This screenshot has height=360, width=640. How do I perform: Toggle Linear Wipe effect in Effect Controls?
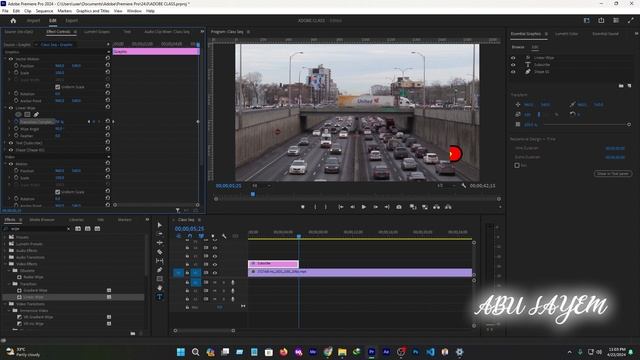[11, 108]
